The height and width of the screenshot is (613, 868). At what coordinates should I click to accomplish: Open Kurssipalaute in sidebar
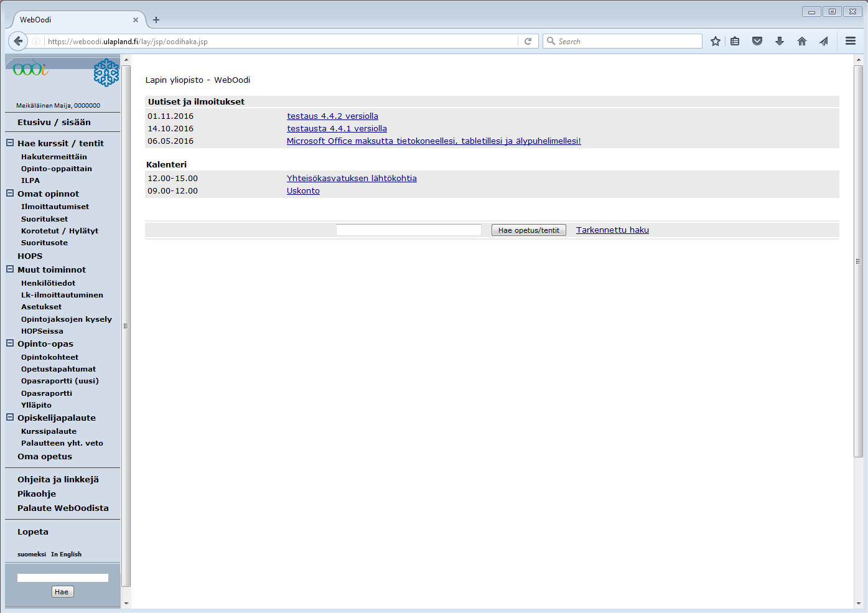coord(49,431)
